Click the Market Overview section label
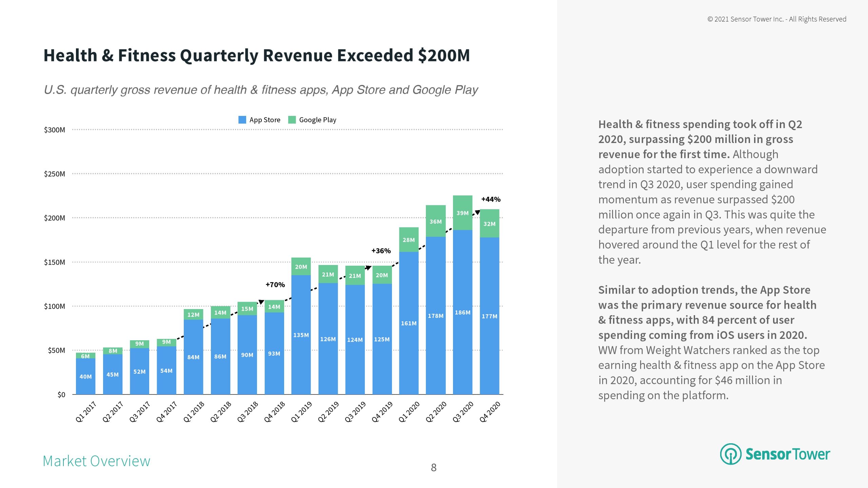 pyautogui.click(x=96, y=461)
